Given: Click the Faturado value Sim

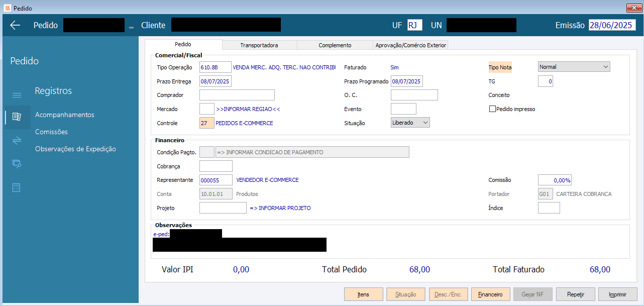Looking at the screenshot, I should (394, 67).
